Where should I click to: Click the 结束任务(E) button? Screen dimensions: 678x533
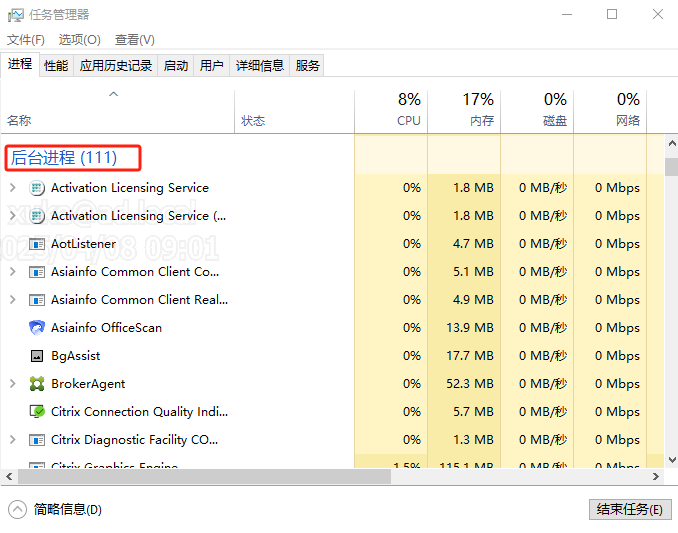628,509
